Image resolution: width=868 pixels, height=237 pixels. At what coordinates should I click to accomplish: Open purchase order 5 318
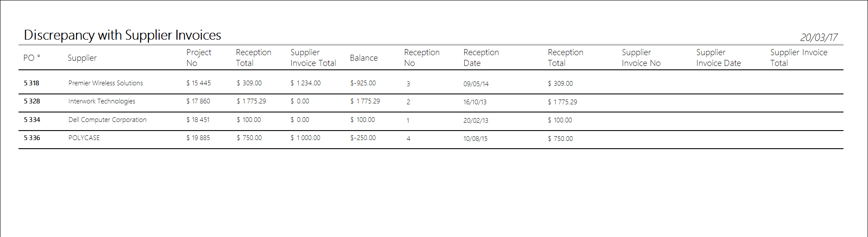point(31,83)
